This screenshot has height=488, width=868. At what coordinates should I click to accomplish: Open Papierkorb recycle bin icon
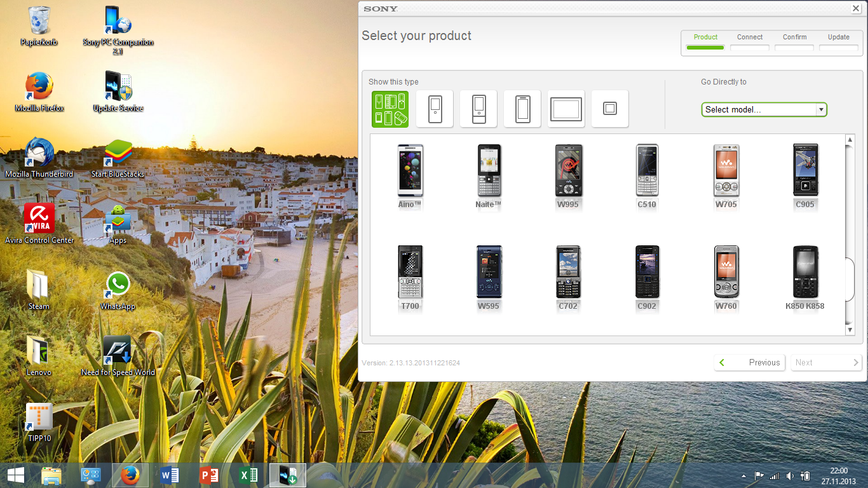[x=39, y=25]
